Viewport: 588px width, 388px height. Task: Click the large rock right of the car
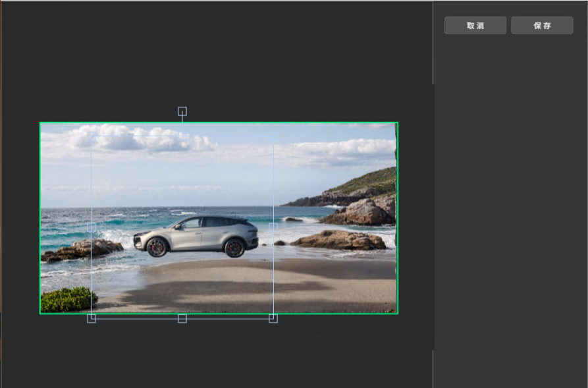tap(338, 240)
